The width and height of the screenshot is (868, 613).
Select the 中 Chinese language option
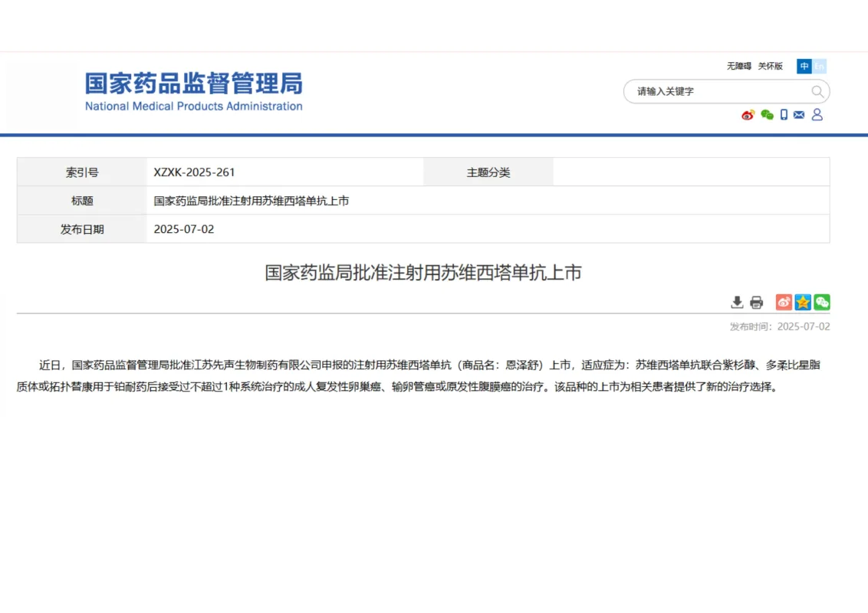(x=804, y=67)
